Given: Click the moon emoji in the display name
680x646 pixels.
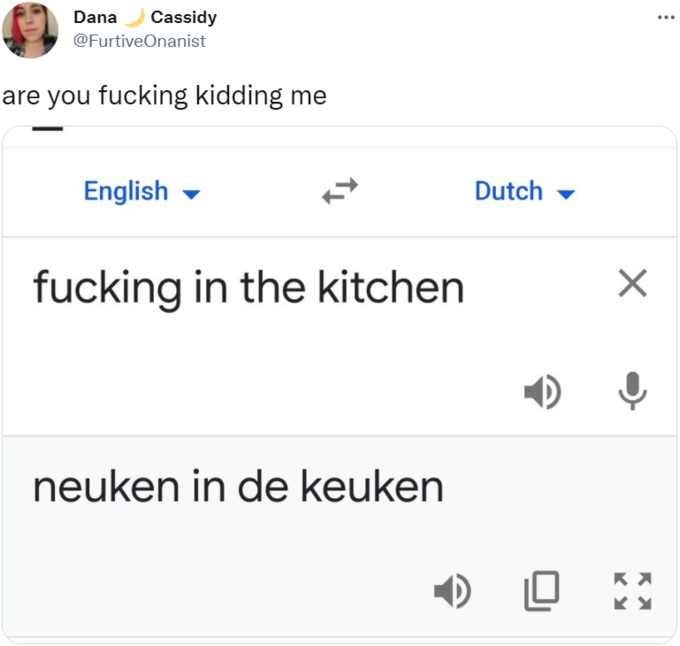Looking at the screenshot, I should pyautogui.click(x=135, y=18).
